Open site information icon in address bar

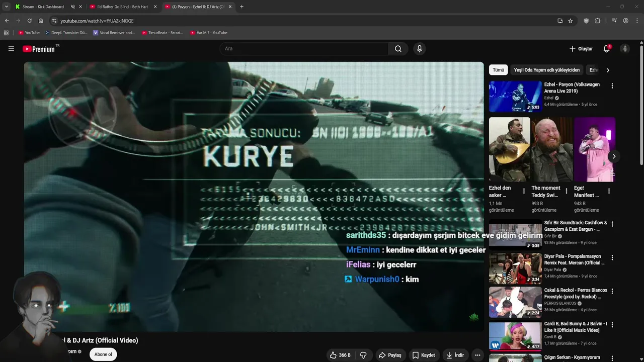click(54, 21)
